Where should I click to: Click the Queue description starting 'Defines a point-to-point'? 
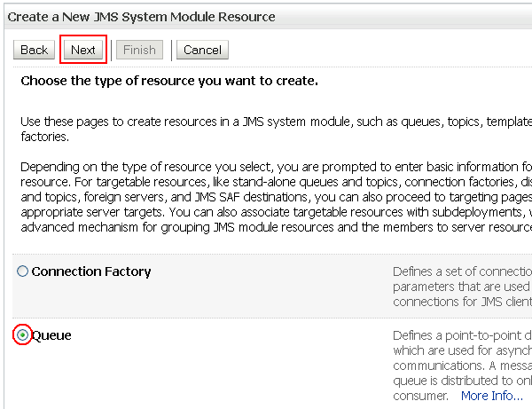click(461, 336)
